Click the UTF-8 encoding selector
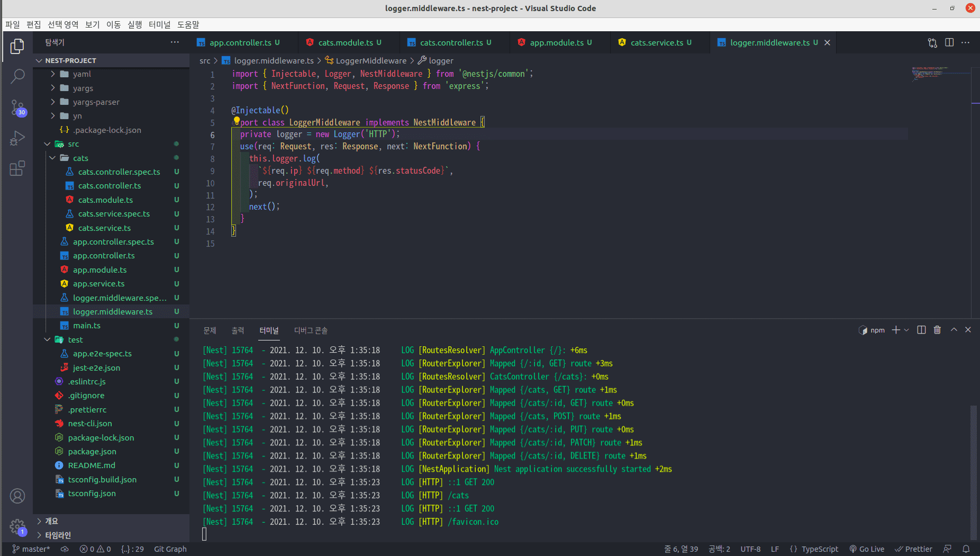This screenshot has width=980, height=556. (750, 549)
